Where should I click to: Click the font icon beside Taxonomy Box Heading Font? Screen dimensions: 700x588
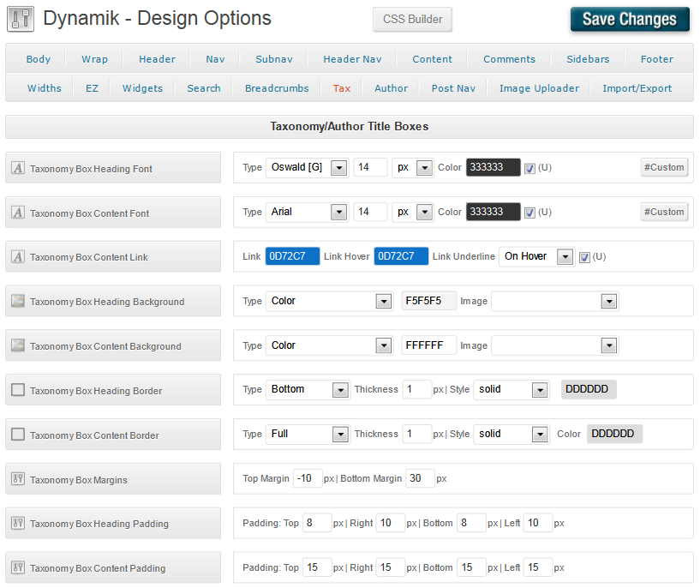tap(18, 168)
